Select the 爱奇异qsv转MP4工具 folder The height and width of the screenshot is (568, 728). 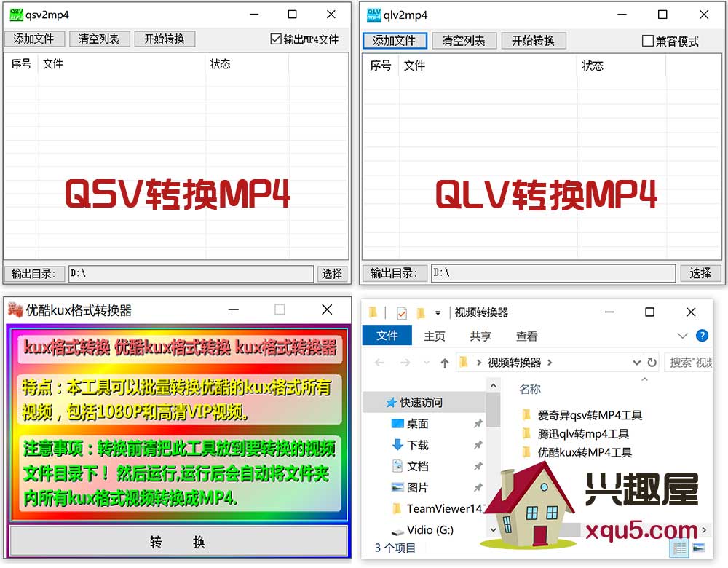[582, 415]
